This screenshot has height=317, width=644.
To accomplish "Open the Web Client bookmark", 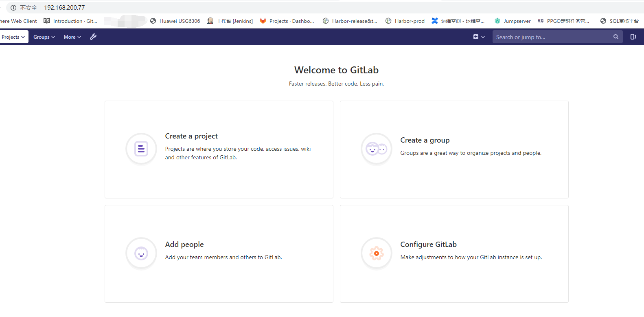I will pyautogui.click(x=18, y=21).
